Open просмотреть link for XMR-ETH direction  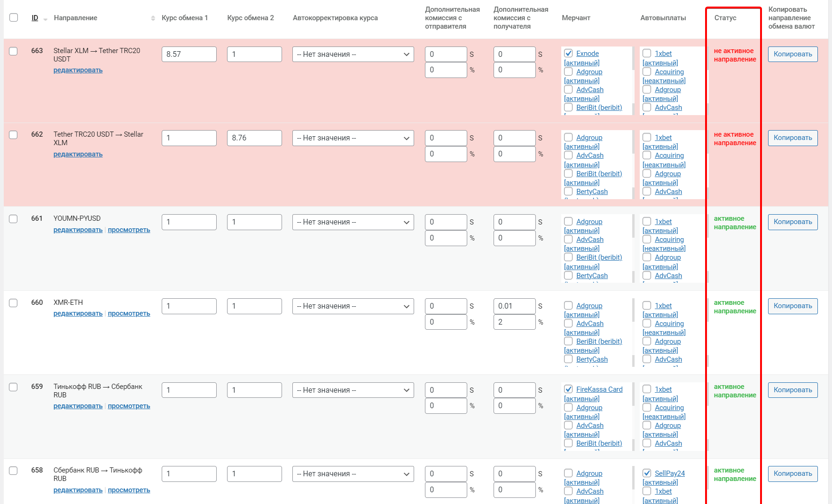point(129,314)
